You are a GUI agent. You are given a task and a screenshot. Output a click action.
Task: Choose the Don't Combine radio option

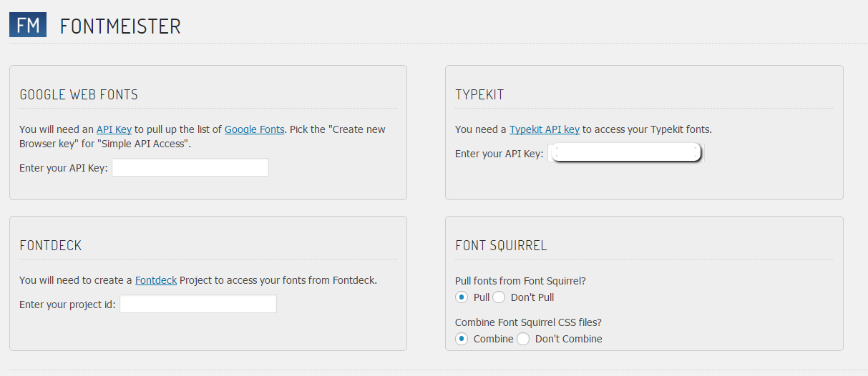pyautogui.click(x=523, y=339)
